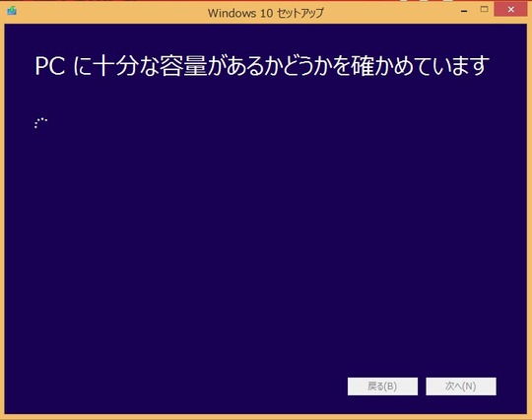
Task: Click the 次へ(N) next button
Action: (461, 386)
